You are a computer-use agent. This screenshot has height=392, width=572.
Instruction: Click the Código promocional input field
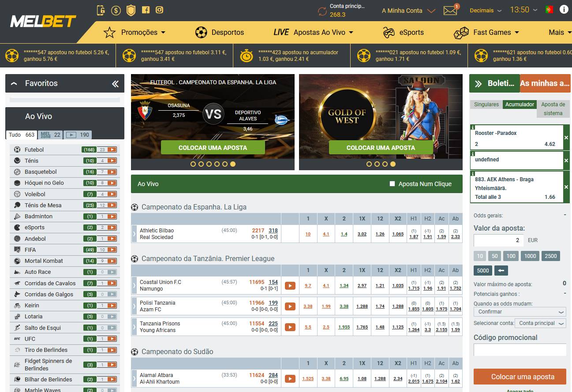click(x=520, y=350)
